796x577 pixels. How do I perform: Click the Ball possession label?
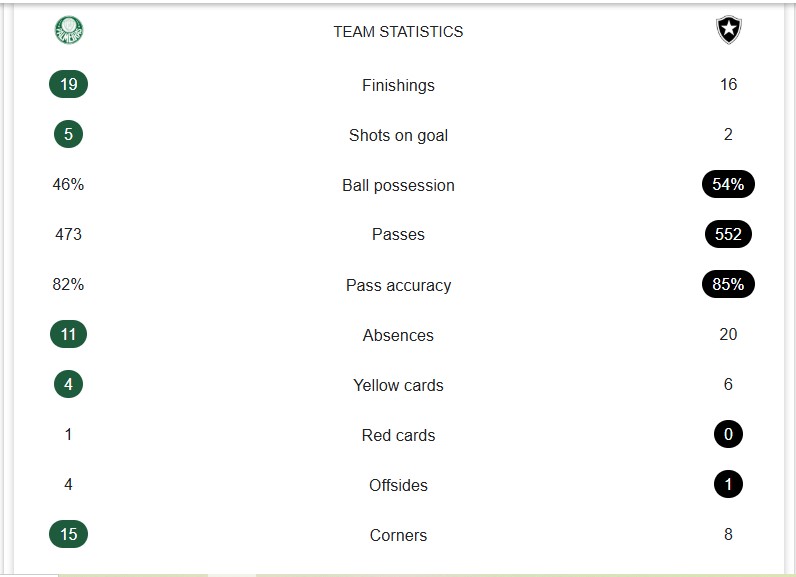pyautogui.click(x=398, y=186)
